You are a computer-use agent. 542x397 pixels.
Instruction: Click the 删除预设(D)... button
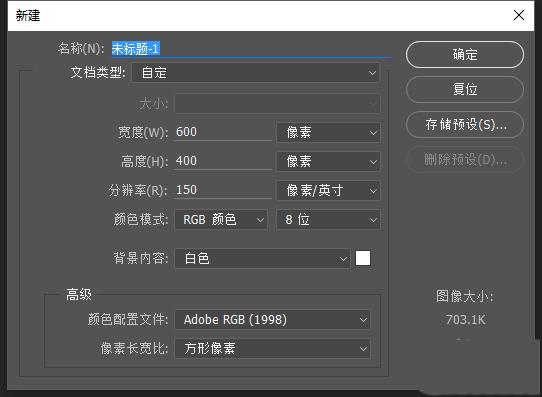point(465,160)
